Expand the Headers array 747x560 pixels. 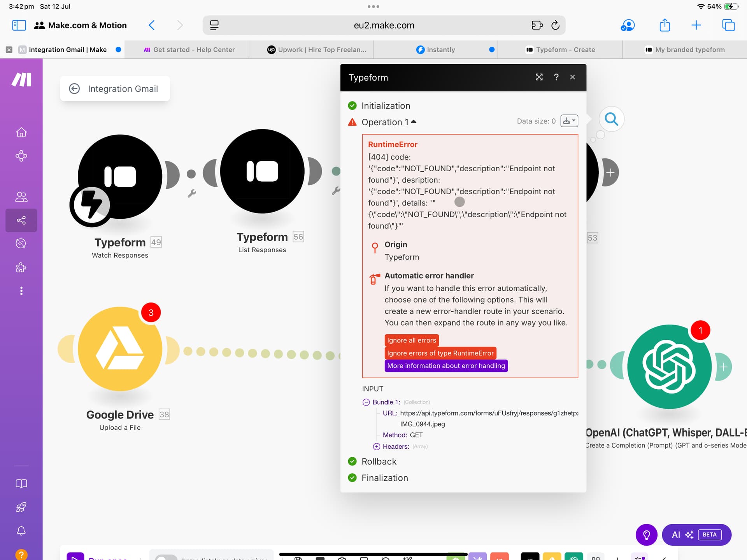click(x=376, y=446)
